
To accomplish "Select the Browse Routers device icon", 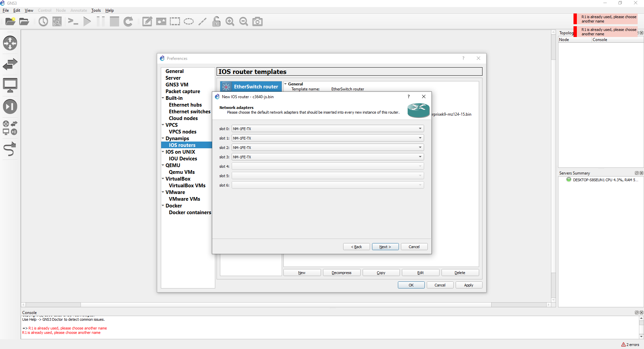I will [10, 43].
